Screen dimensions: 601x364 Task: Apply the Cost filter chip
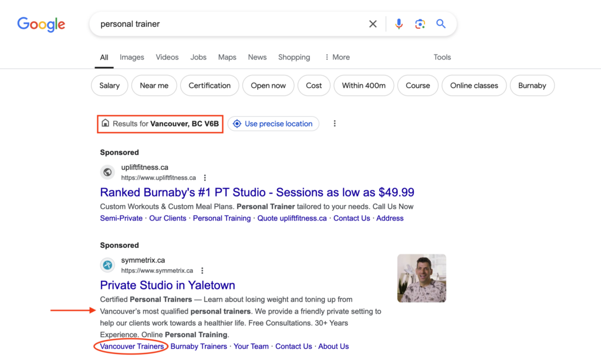pos(314,86)
